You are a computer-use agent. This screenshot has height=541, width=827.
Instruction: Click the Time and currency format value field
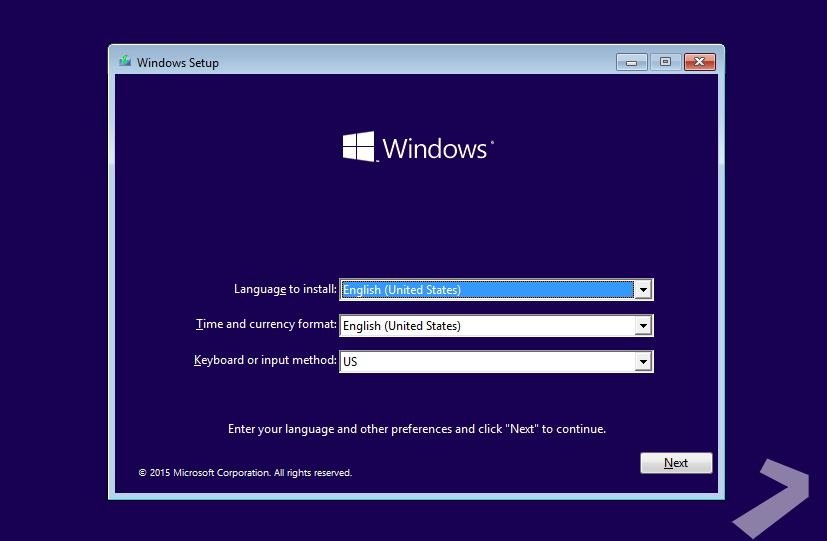tap(487, 326)
